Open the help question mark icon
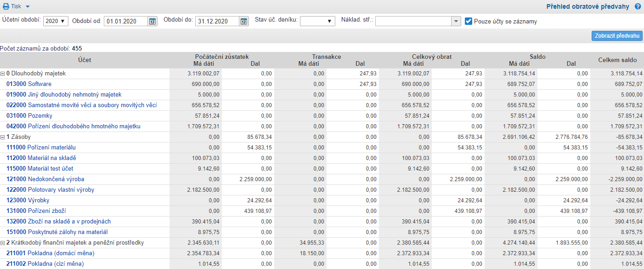 point(638,6)
